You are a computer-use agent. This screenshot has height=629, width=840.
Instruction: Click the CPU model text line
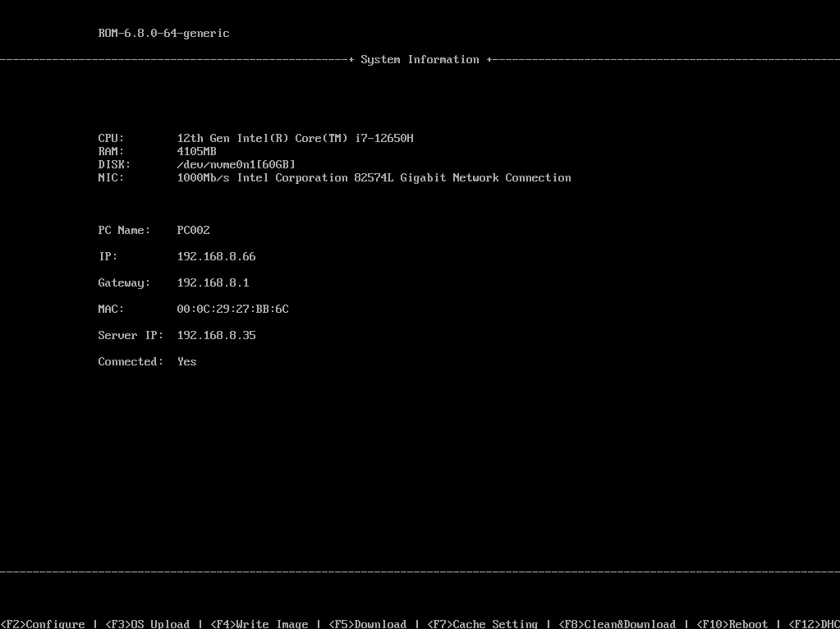coord(295,138)
